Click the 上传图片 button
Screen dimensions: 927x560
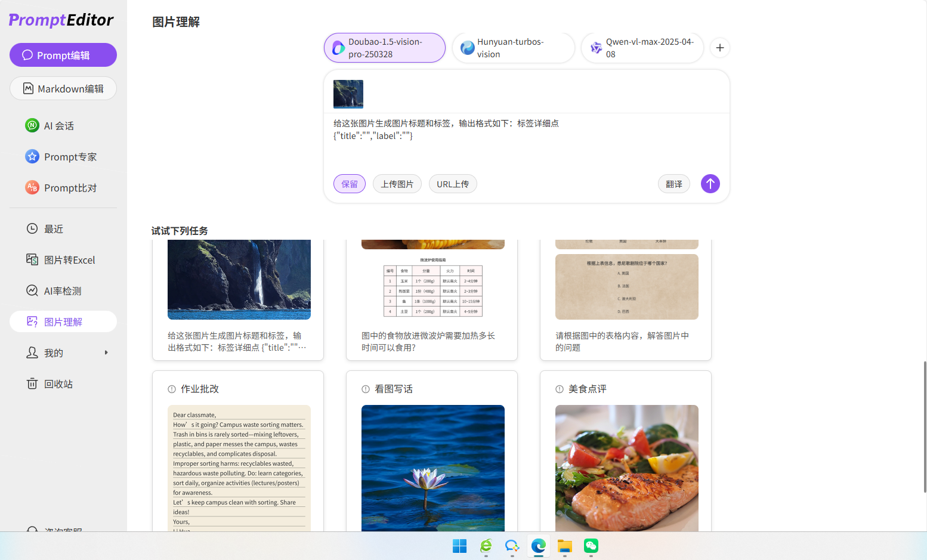click(x=397, y=184)
